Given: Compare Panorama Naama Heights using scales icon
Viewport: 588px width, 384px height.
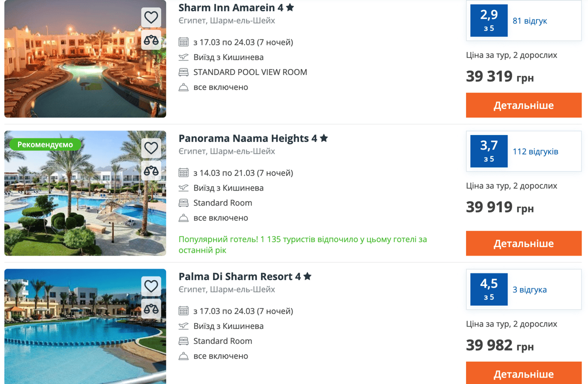Looking at the screenshot, I should [151, 170].
